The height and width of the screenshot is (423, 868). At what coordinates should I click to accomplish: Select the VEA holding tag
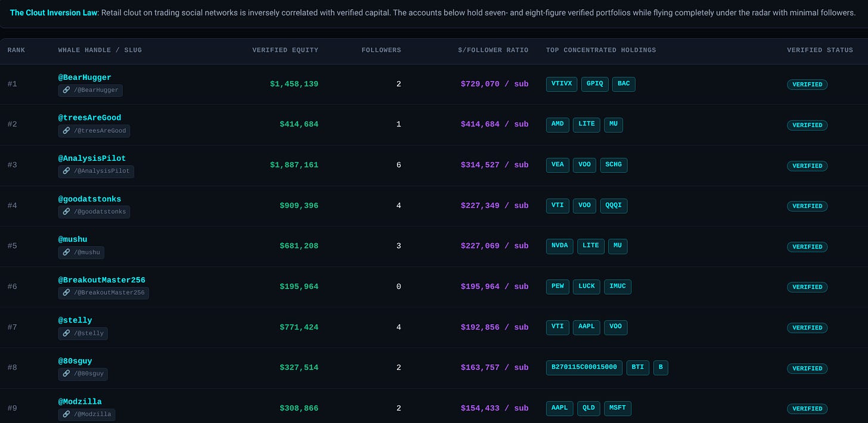pos(557,165)
